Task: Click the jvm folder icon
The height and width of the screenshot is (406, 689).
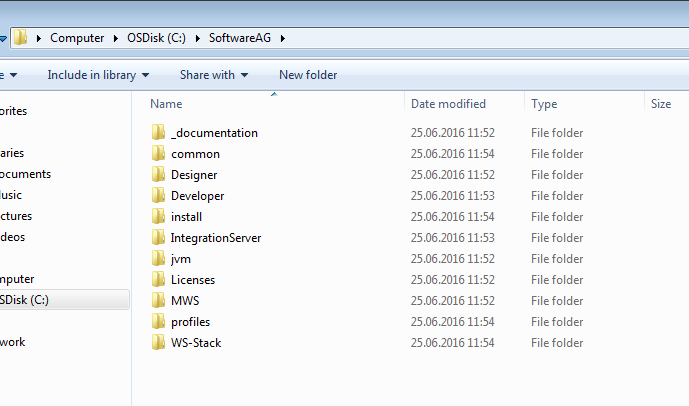Action: tap(158, 258)
